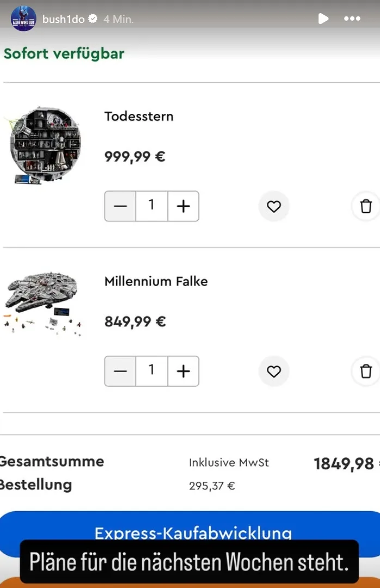The image size is (380, 588).
Task: Decrease Todesstern quantity with minus button
Action: point(120,207)
